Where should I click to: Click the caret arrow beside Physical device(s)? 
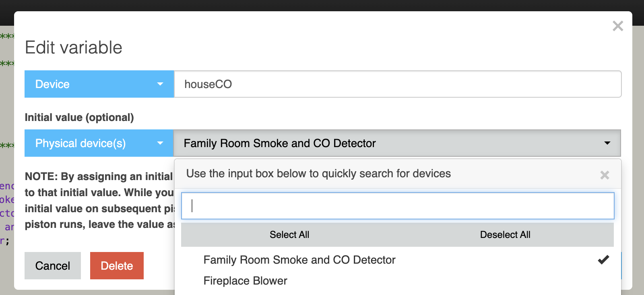[x=160, y=143]
